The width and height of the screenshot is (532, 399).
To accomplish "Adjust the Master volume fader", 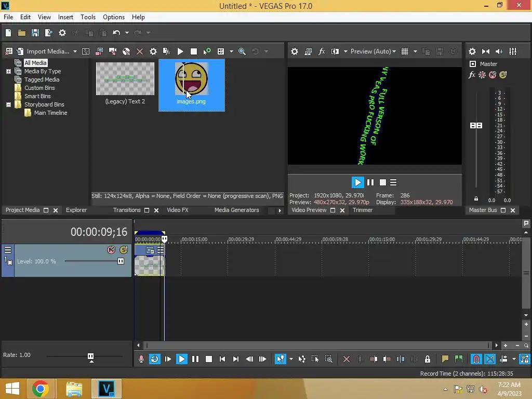I will point(476,126).
